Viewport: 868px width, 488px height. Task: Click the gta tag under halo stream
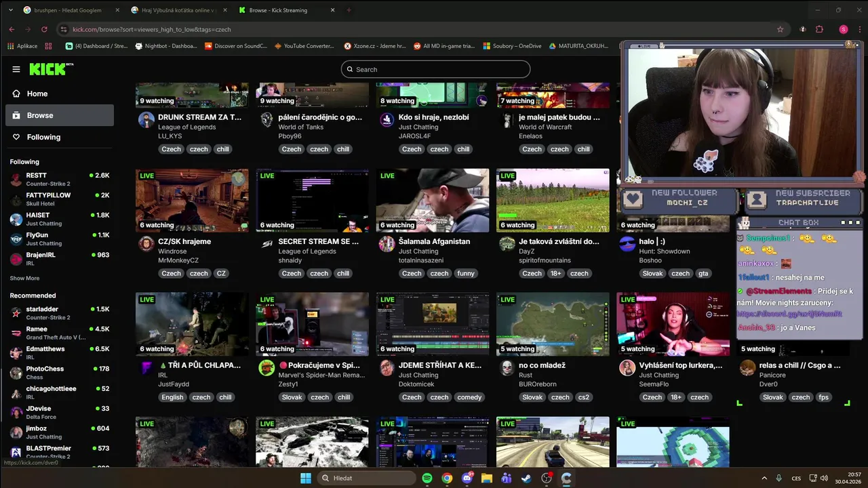[703, 274]
